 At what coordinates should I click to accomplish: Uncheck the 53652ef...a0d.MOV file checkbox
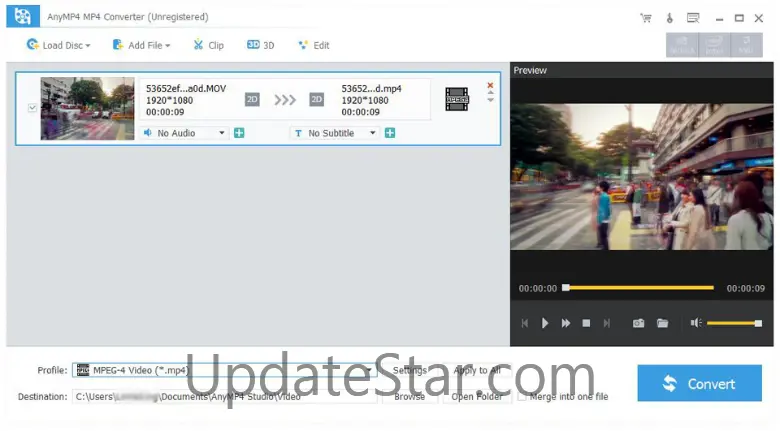pyautogui.click(x=32, y=108)
